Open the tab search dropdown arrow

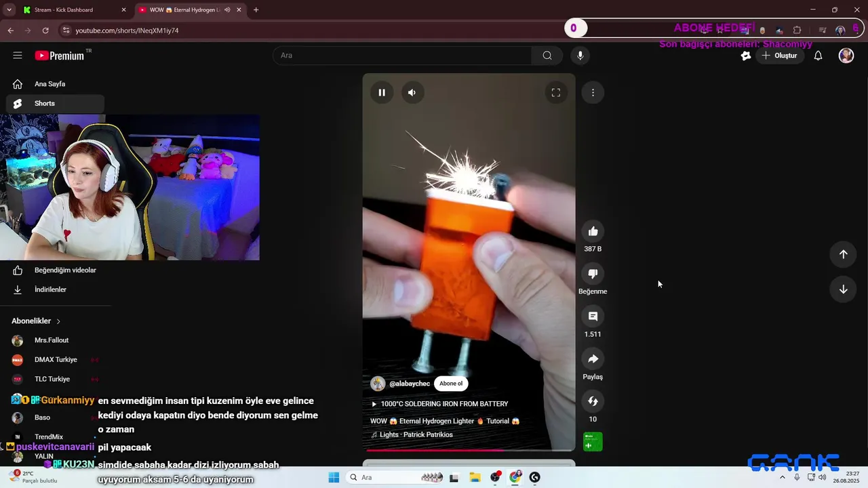[x=9, y=10]
